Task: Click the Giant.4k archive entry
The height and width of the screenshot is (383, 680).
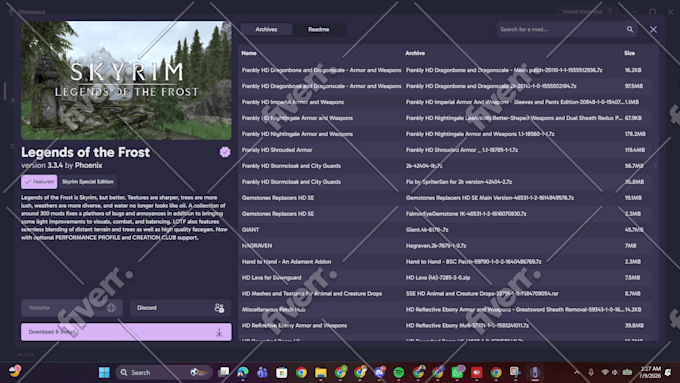Action: [427, 230]
